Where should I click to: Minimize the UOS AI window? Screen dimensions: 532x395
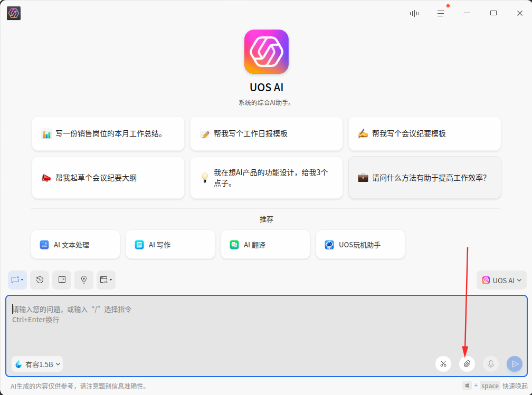click(467, 13)
